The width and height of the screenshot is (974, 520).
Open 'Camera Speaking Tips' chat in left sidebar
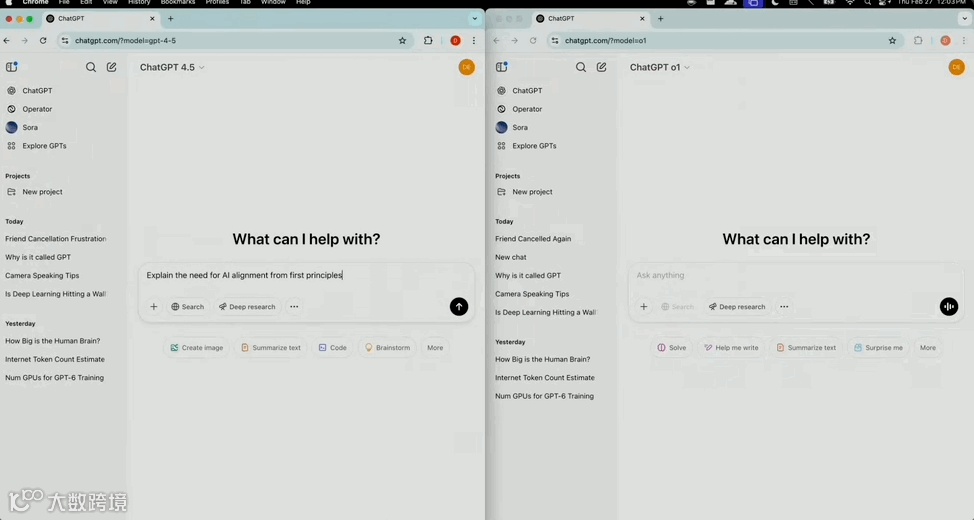coord(42,275)
